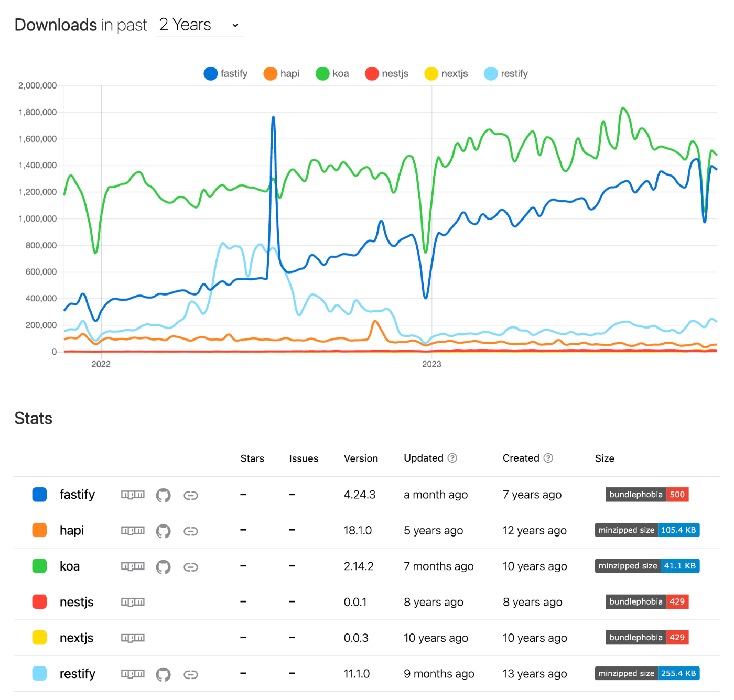Open the npm icon for fastify

133,495
